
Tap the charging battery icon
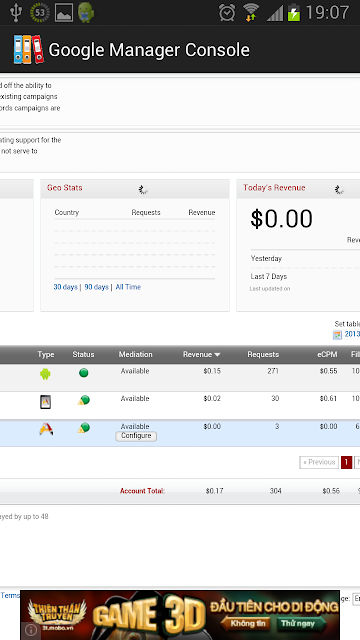click(293, 13)
